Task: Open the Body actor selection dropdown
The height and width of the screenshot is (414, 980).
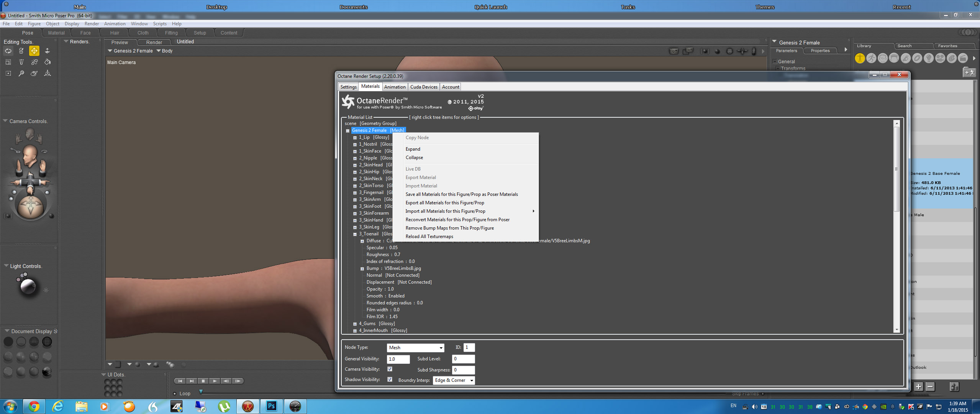Action: click(165, 51)
